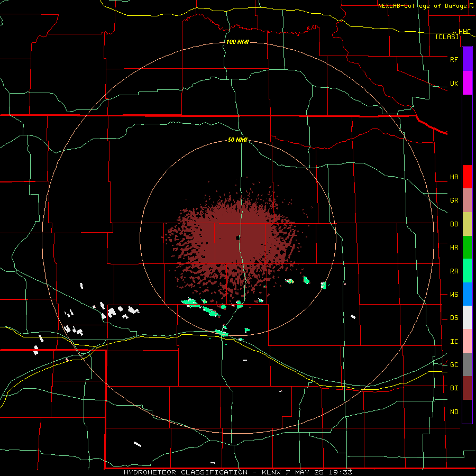Click the RA legend label
Image resolution: width=476 pixels, height=476 pixels.
pos(454,271)
